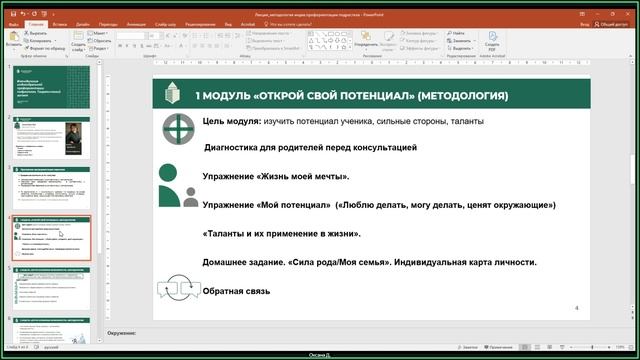
Task: Undo the last action
Action: coord(23,14)
